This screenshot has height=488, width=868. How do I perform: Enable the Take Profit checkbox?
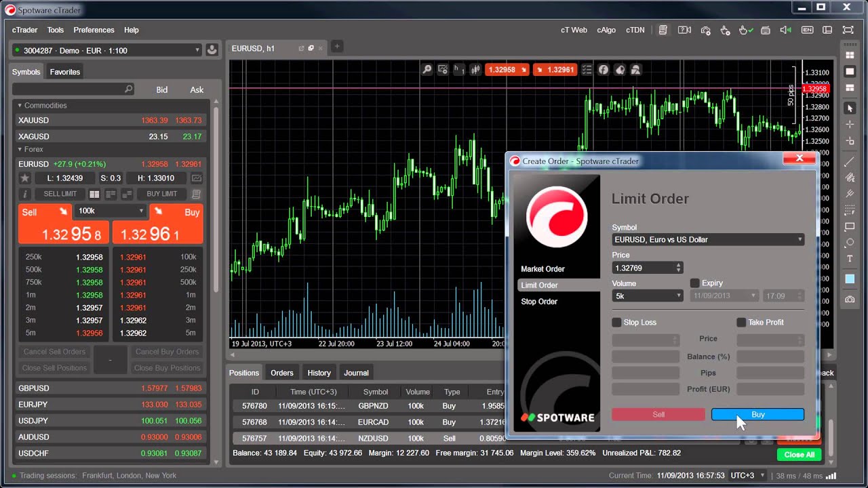(741, 323)
